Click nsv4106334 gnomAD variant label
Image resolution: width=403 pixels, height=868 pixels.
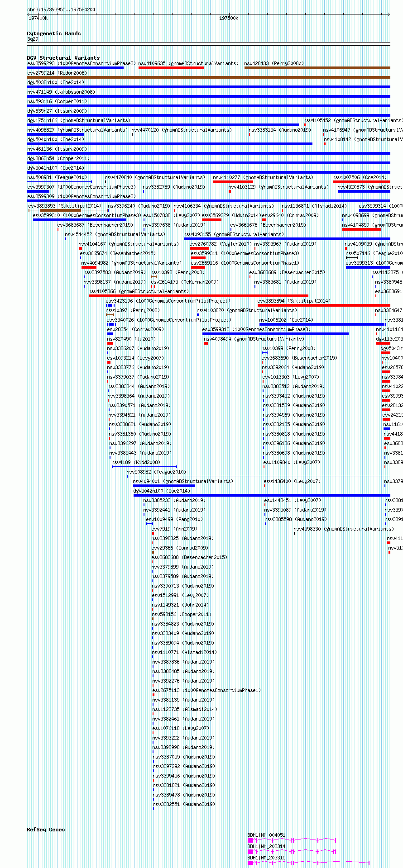tap(224, 206)
